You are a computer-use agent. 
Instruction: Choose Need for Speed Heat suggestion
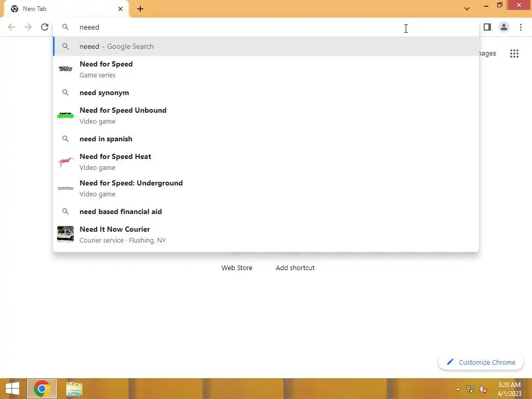point(266,162)
